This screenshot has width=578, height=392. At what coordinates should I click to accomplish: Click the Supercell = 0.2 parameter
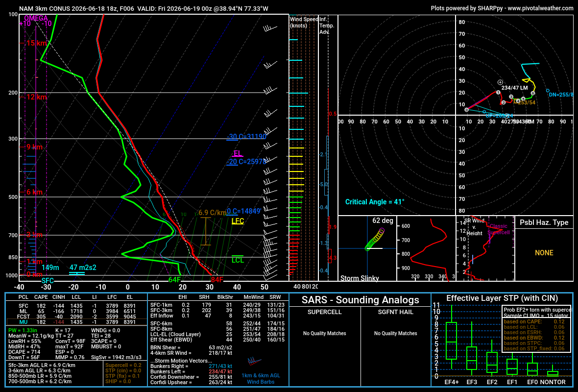123,366
